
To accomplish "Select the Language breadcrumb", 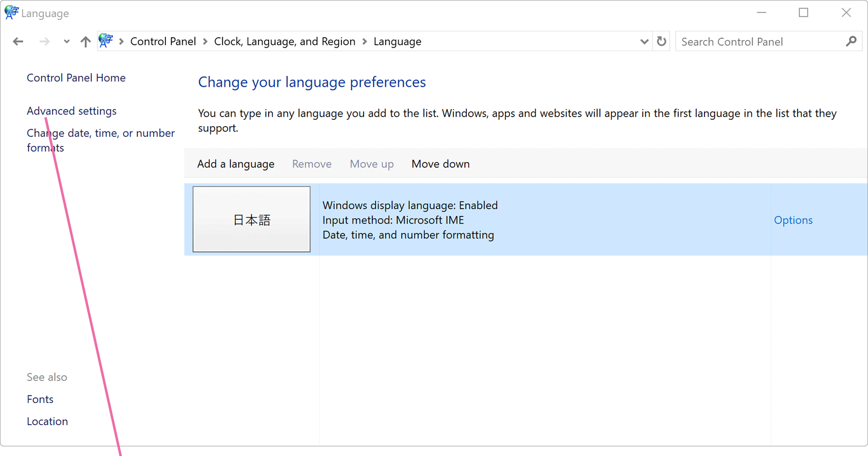I will pyautogui.click(x=397, y=41).
